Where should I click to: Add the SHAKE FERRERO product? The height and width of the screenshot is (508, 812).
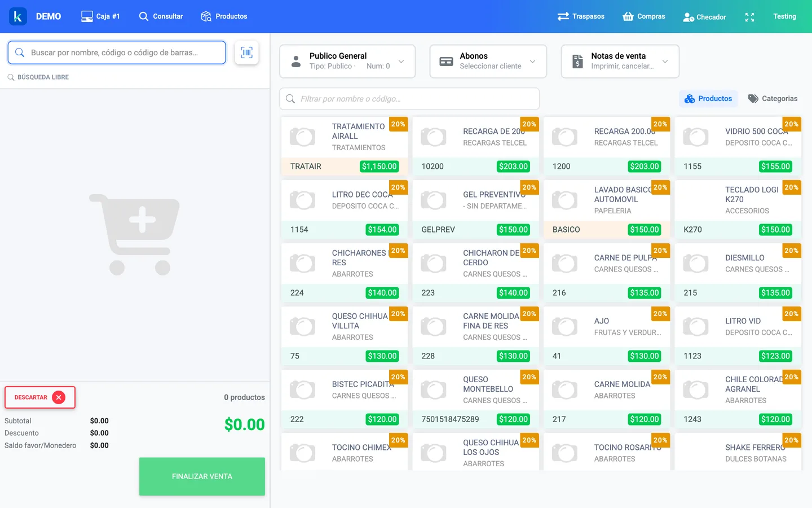click(x=738, y=452)
